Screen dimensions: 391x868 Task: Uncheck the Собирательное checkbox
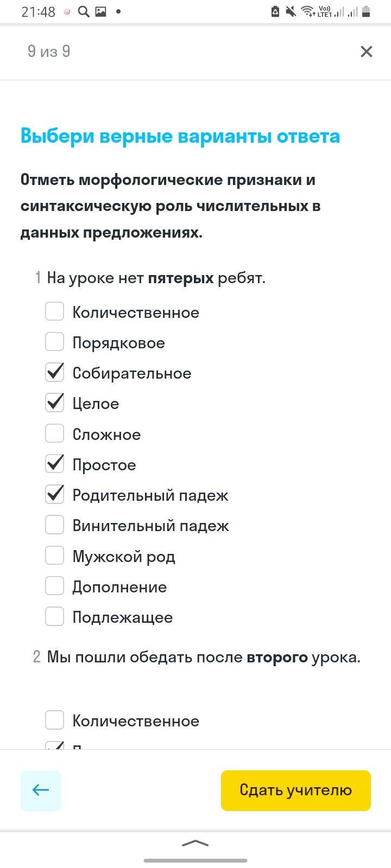point(54,373)
